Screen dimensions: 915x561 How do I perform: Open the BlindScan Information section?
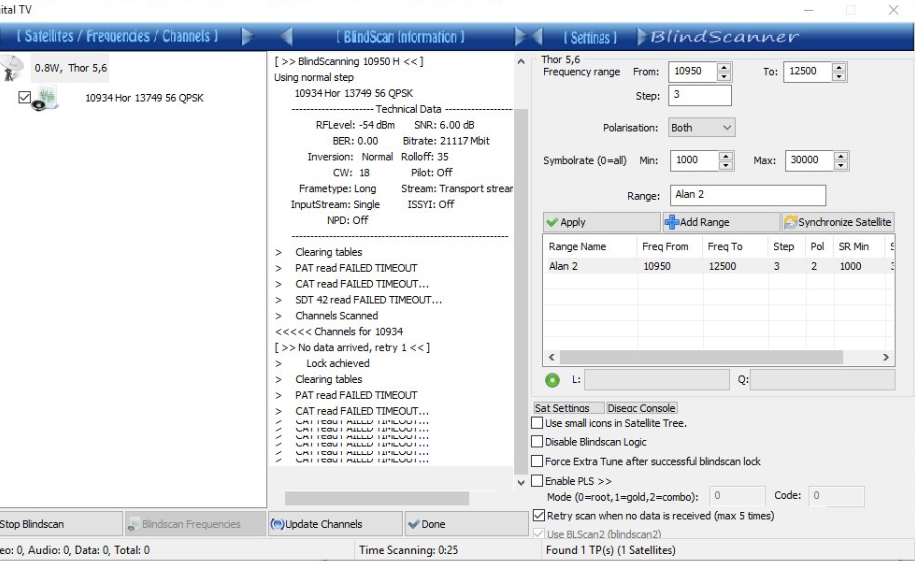click(400, 37)
